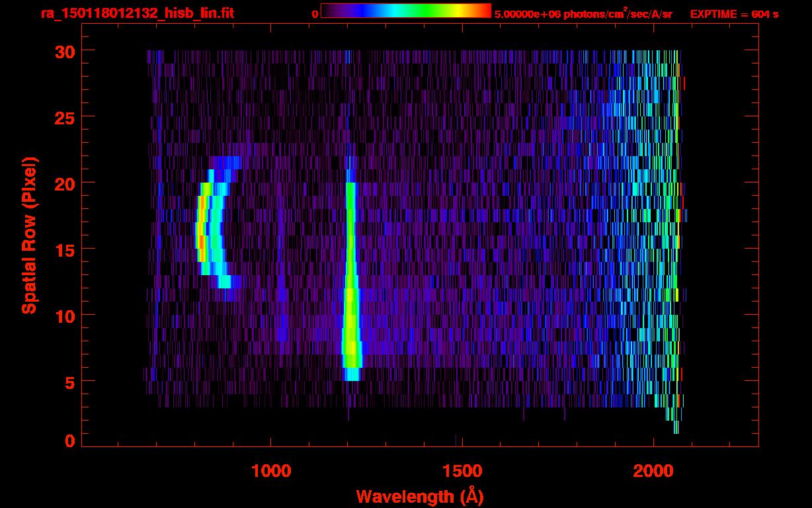812x508 pixels.
Task: Click the 1000 wavelength tick label
Action: coord(271,471)
